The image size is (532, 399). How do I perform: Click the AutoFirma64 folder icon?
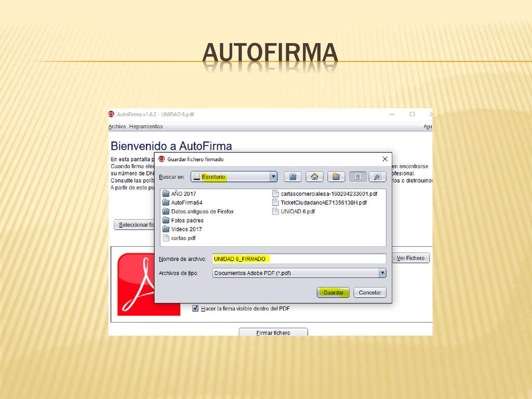[x=166, y=202]
